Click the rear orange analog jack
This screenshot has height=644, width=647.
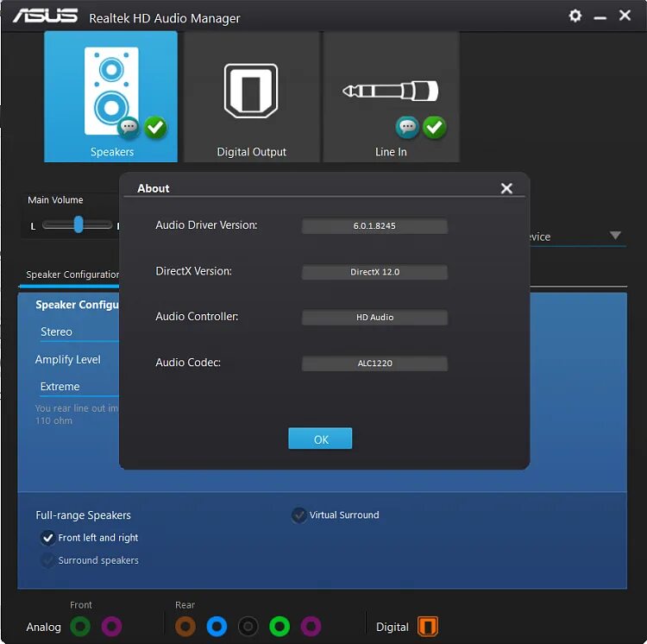(x=185, y=626)
